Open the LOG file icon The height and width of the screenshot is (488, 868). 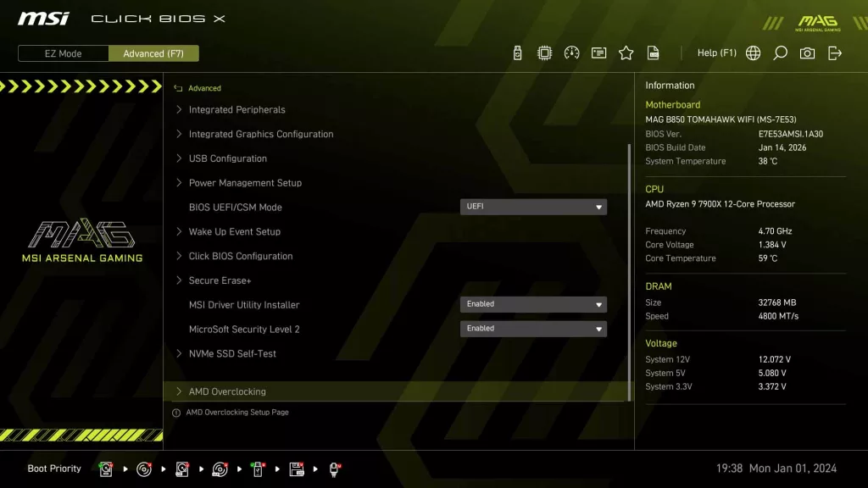click(x=653, y=53)
